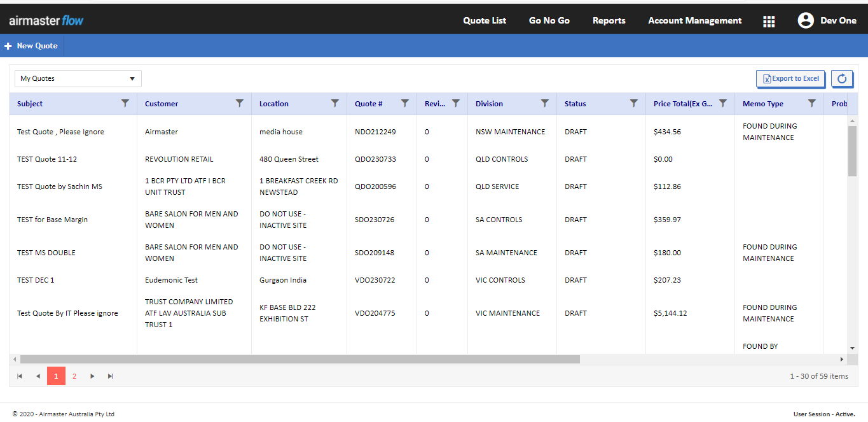Viewport: 868px width, 422px height.
Task: Select page 1 in pager
Action: [56, 376]
